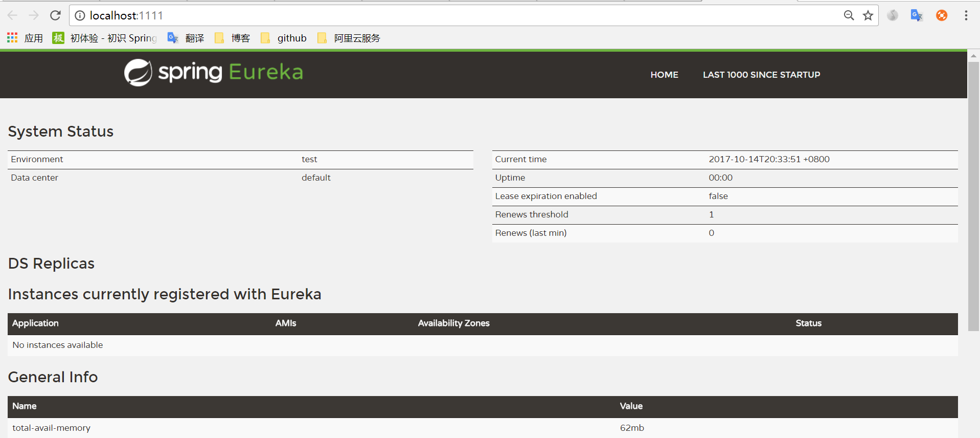Click the AMIs column header
The image size is (980, 438).
pos(286,323)
